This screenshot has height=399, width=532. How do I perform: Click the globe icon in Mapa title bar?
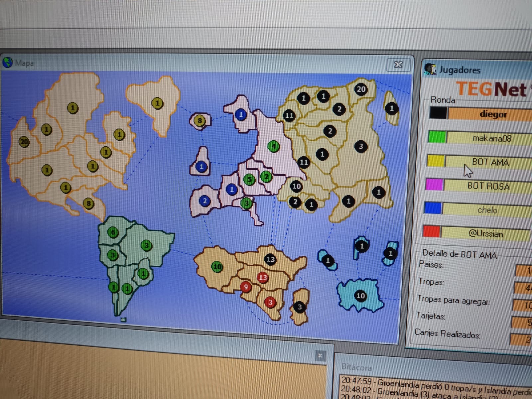point(8,62)
